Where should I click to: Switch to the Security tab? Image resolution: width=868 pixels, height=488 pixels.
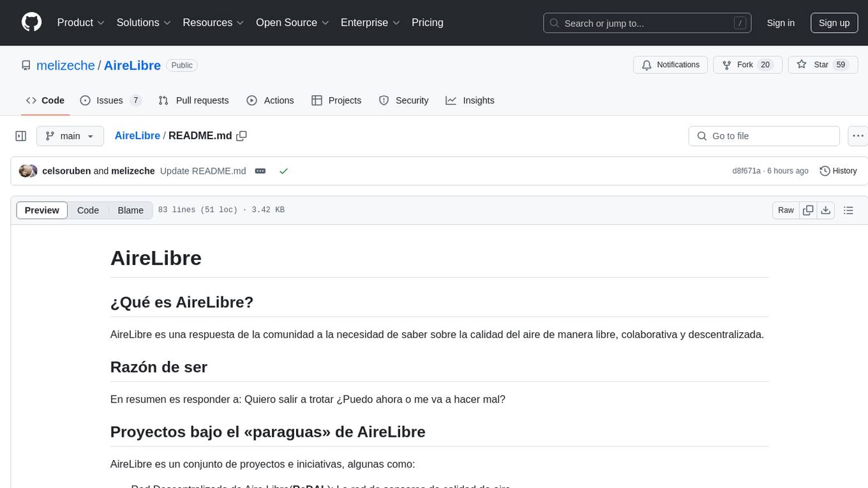[403, 100]
